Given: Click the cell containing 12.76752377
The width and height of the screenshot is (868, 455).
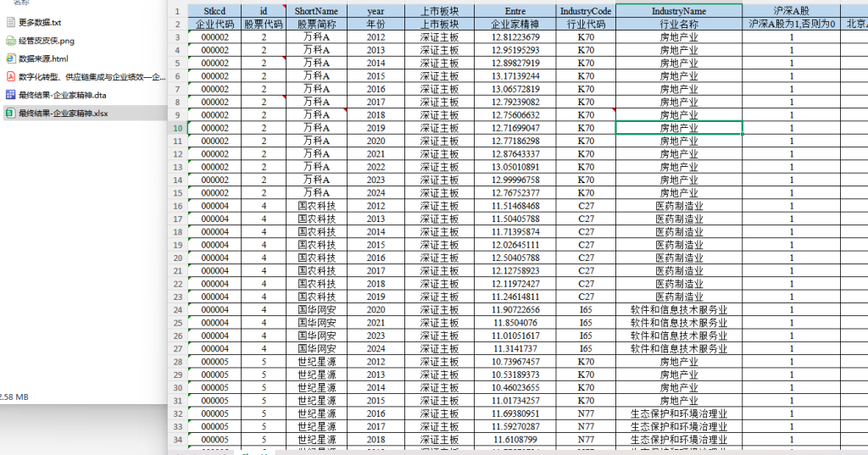Looking at the screenshot, I should 515,193.
